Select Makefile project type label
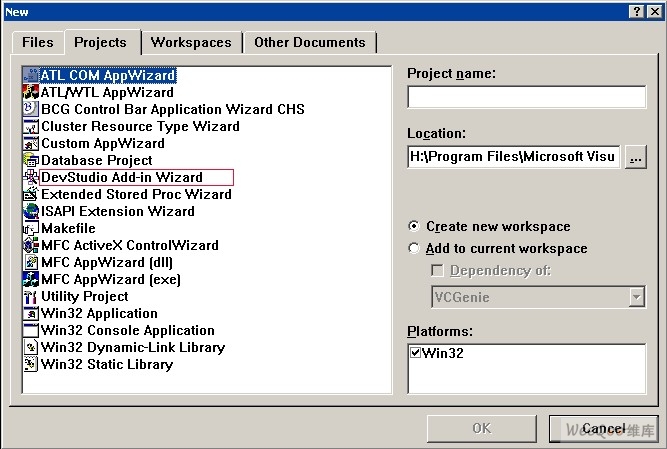Screen dimensions: 667x449 (68, 228)
